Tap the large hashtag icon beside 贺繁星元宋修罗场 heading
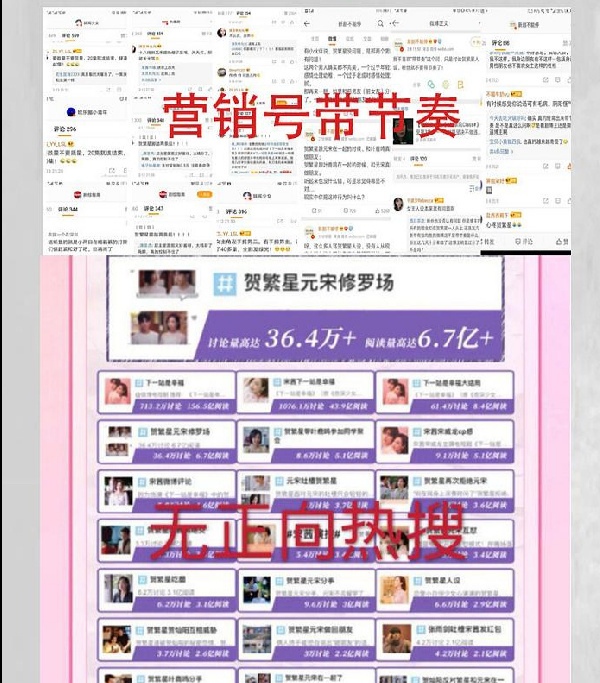The height and width of the screenshot is (683, 600). click(225, 284)
